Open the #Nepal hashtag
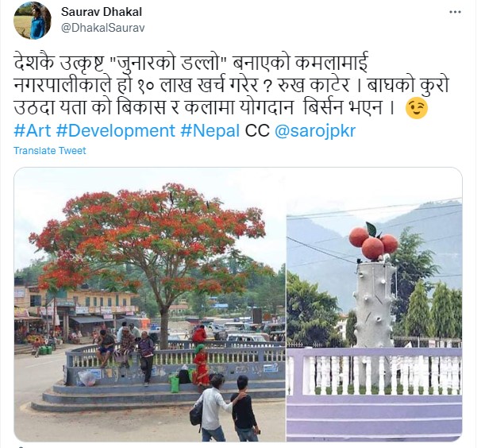485x448 pixels. pos(210,130)
